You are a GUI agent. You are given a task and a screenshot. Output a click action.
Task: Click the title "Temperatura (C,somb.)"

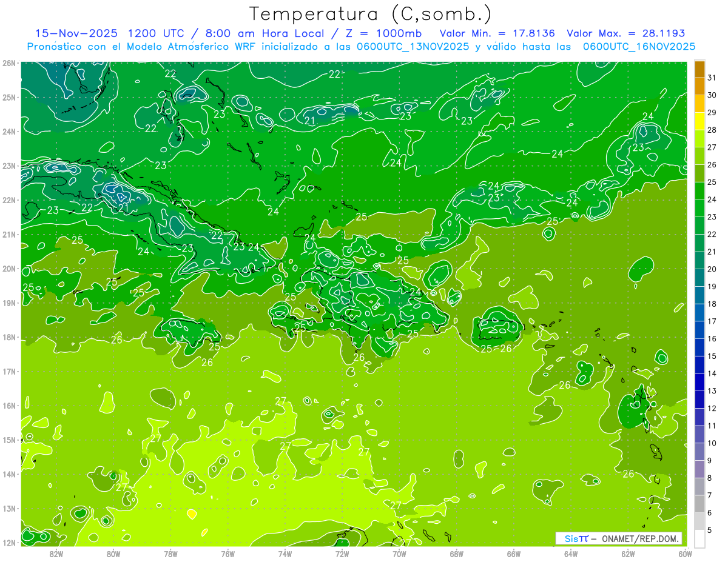pyautogui.click(x=371, y=15)
